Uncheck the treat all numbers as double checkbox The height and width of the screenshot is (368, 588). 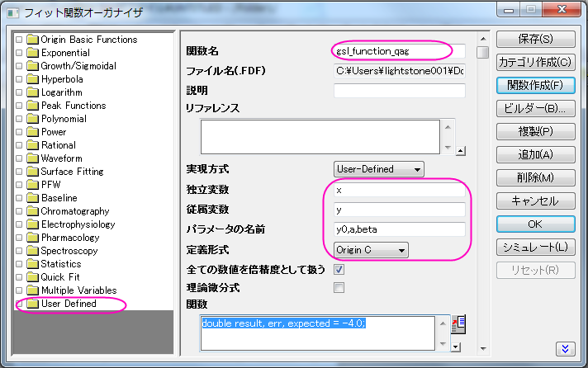click(339, 270)
